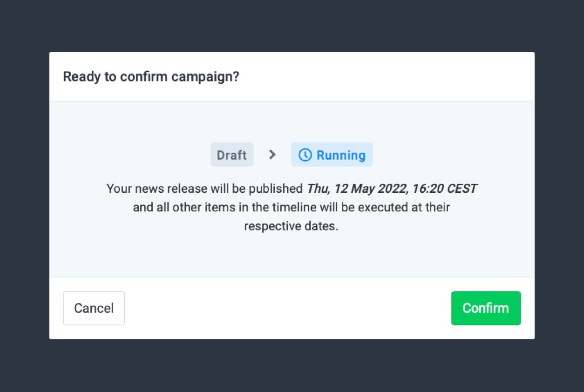Click dark backdrop right of the dialog
The width and height of the screenshot is (584, 392).
tap(559, 196)
